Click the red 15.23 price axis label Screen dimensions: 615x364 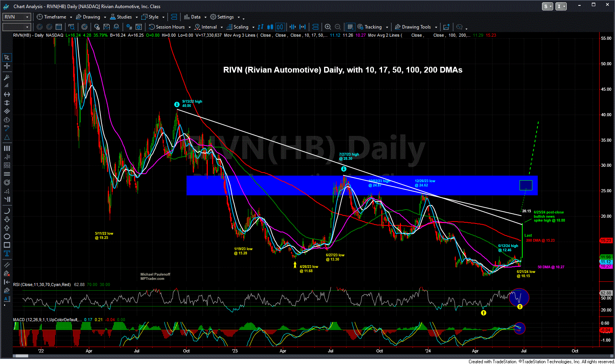[606, 240]
